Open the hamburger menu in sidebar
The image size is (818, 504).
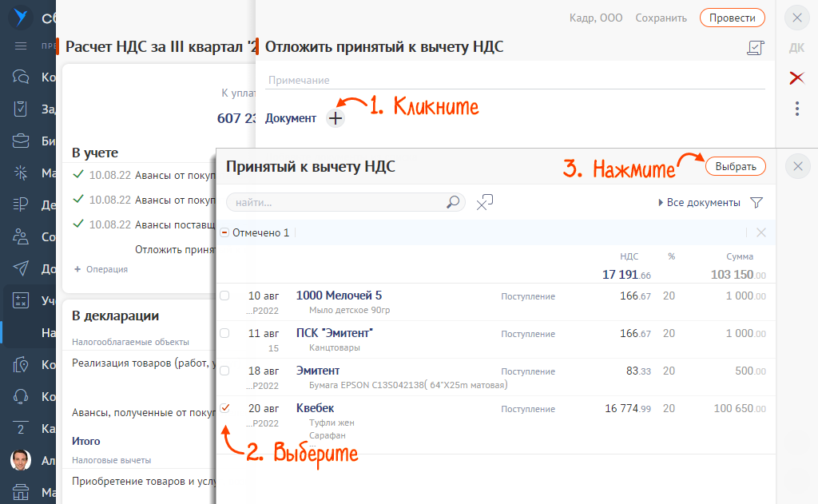click(x=21, y=46)
